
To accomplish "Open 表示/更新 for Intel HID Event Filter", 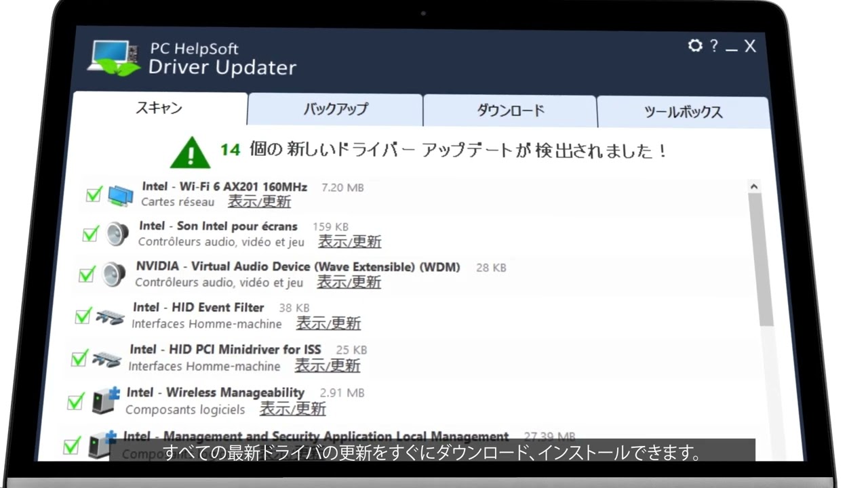I will 328,323.
